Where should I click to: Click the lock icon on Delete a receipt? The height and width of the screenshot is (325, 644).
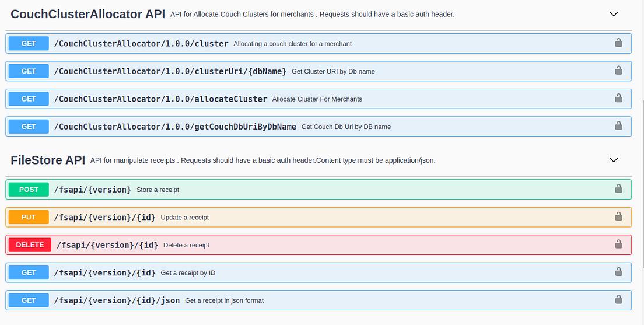(x=618, y=244)
